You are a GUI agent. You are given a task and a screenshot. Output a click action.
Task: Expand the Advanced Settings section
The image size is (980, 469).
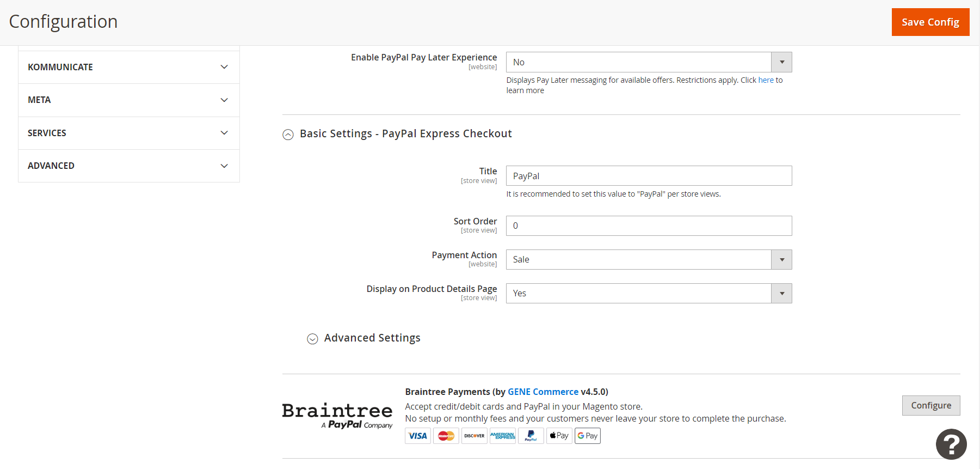click(x=364, y=338)
